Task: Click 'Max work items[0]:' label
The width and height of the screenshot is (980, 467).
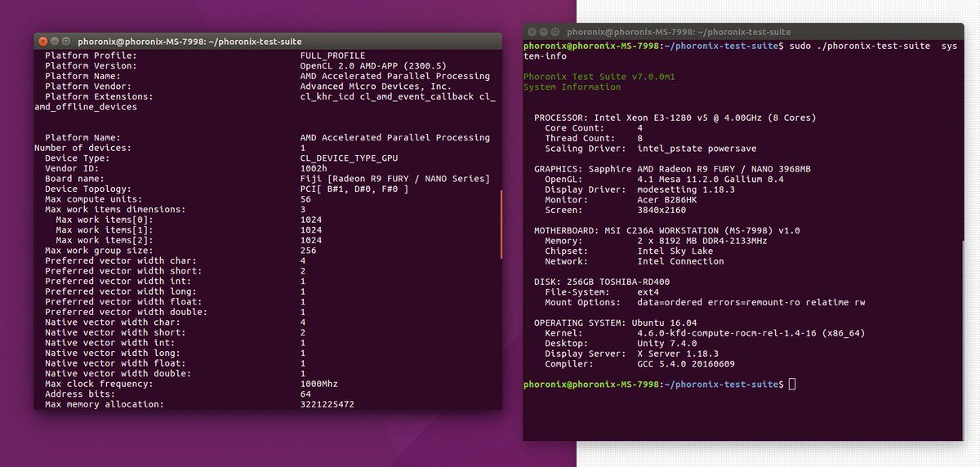Action: (x=105, y=220)
